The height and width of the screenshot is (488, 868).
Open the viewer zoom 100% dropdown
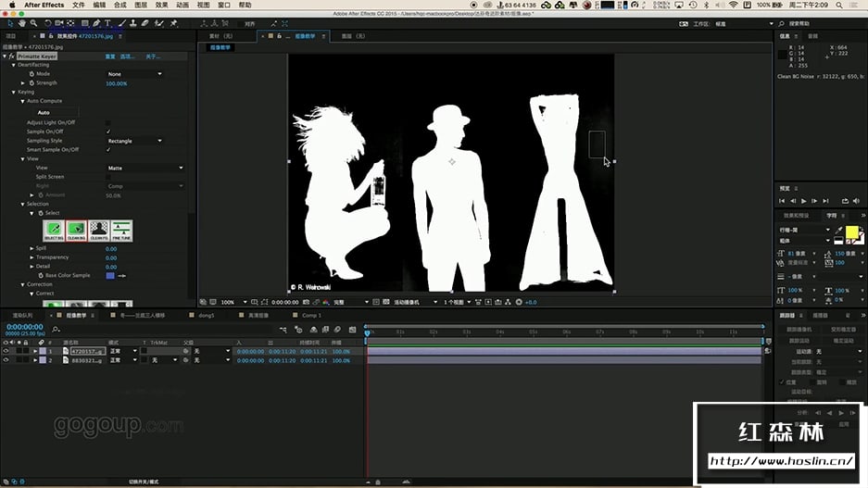(x=233, y=302)
